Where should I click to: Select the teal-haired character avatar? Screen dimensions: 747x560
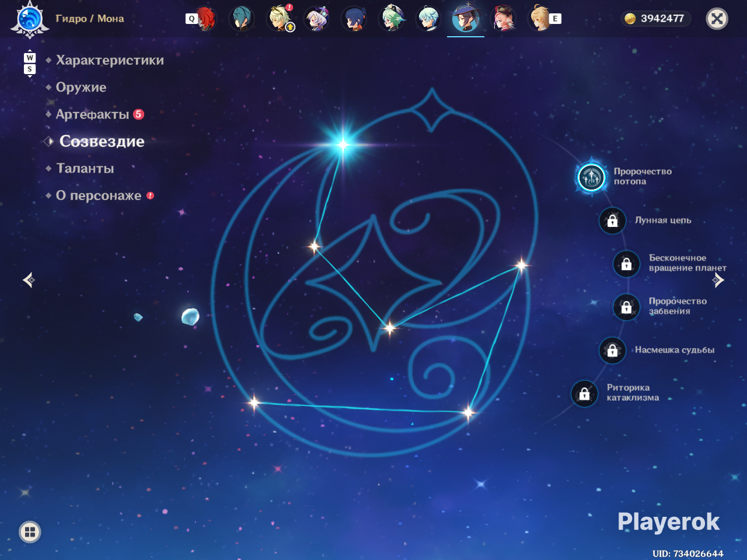point(241,19)
